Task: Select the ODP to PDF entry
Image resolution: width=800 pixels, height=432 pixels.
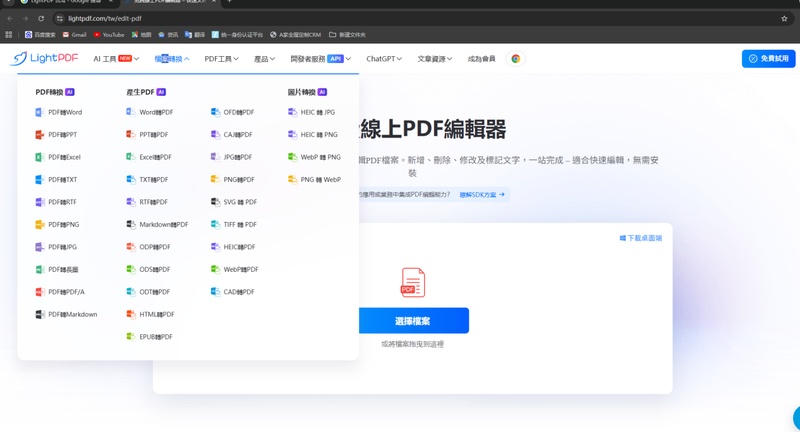Action: pyautogui.click(x=148, y=247)
